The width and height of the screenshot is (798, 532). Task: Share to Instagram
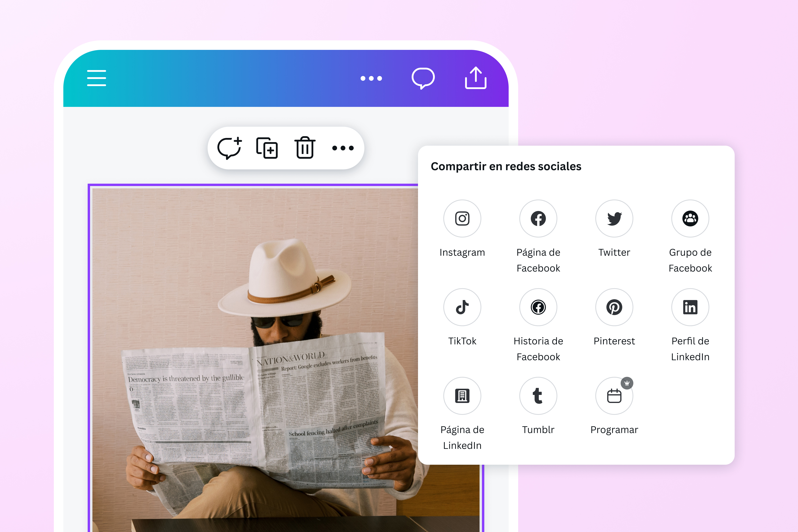tap(462, 218)
